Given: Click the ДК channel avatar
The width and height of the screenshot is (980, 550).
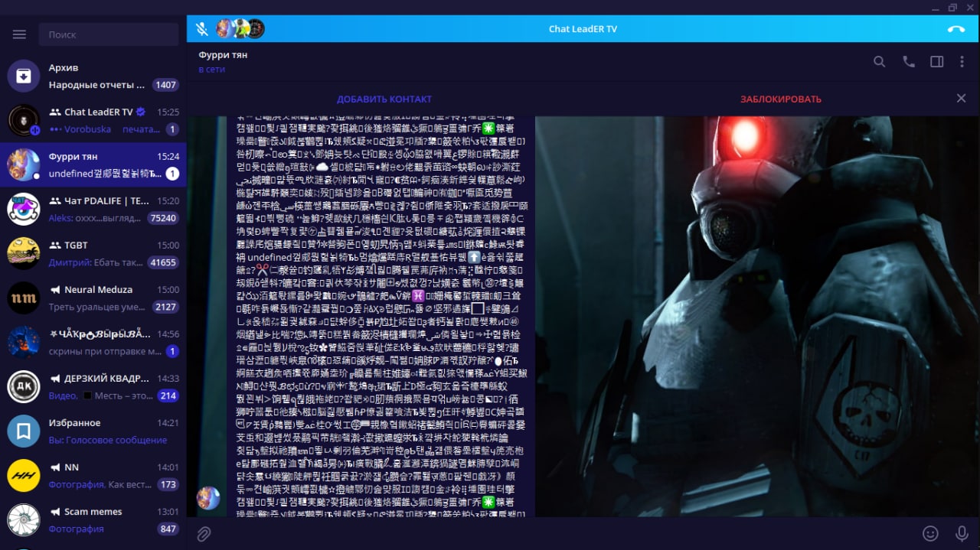Looking at the screenshot, I should [24, 386].
